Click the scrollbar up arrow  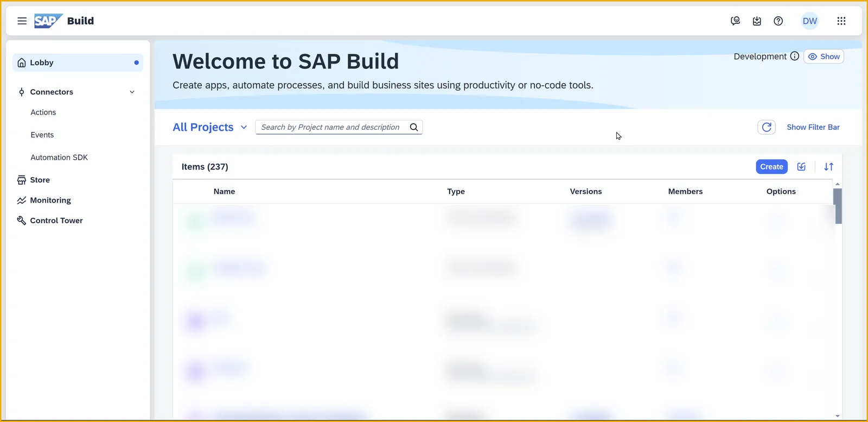pos(838,184)
